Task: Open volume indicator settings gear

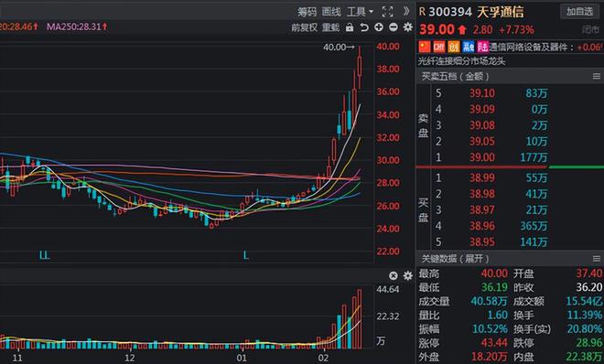Action: tap(407, 275)
